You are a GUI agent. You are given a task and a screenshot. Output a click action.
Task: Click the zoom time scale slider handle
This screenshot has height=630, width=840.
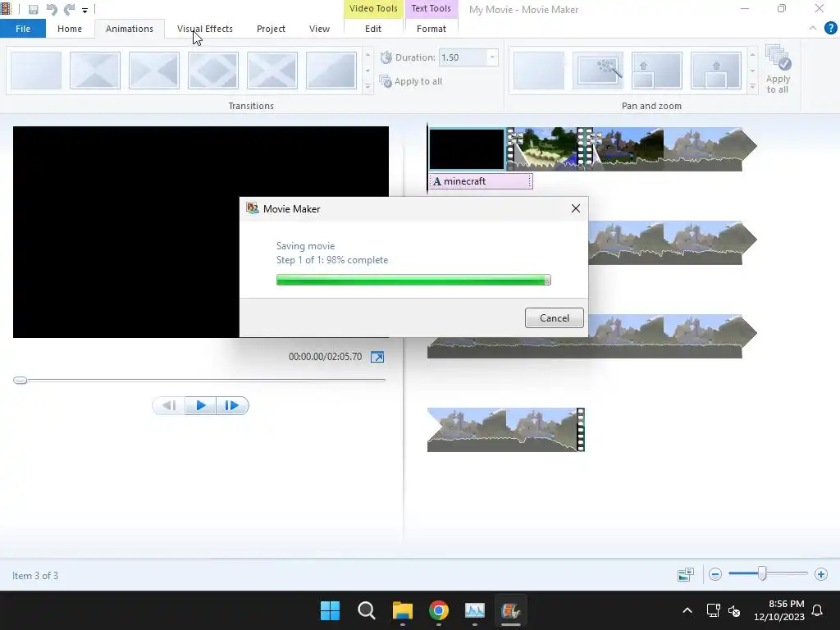click(762, 573)
